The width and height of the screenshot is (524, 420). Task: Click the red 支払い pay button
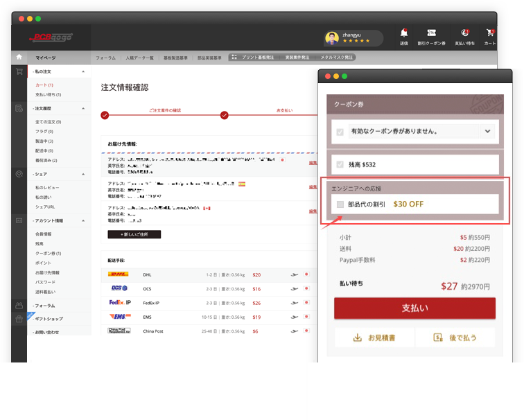(414, 308)
